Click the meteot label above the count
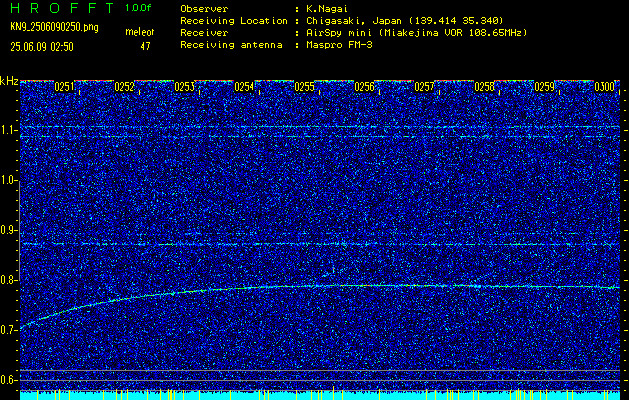 [140, 32]
